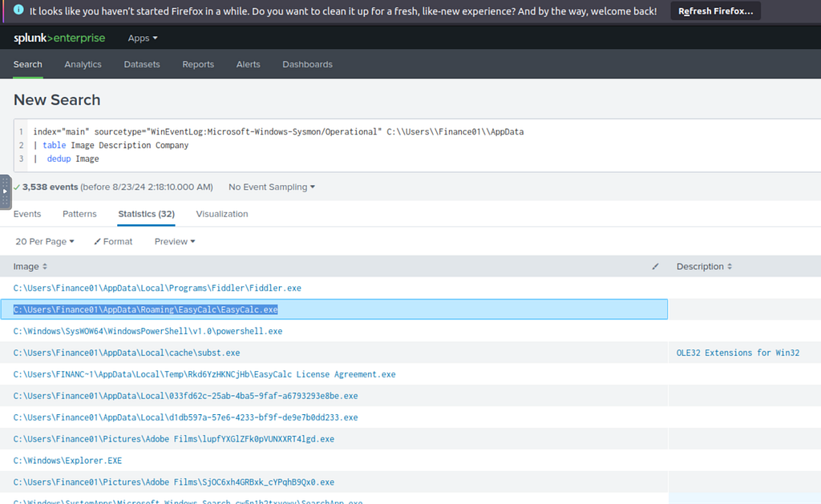Expand the left sidebar handle arrow
Screen dimensions: 821x504
5,192
